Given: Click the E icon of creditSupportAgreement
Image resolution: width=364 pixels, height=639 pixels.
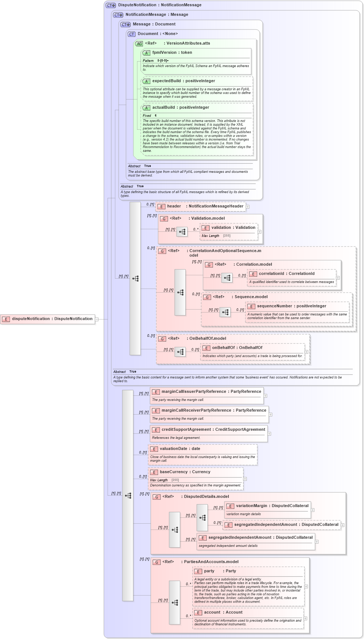Looking at the screenshot, I should point(156,430).
